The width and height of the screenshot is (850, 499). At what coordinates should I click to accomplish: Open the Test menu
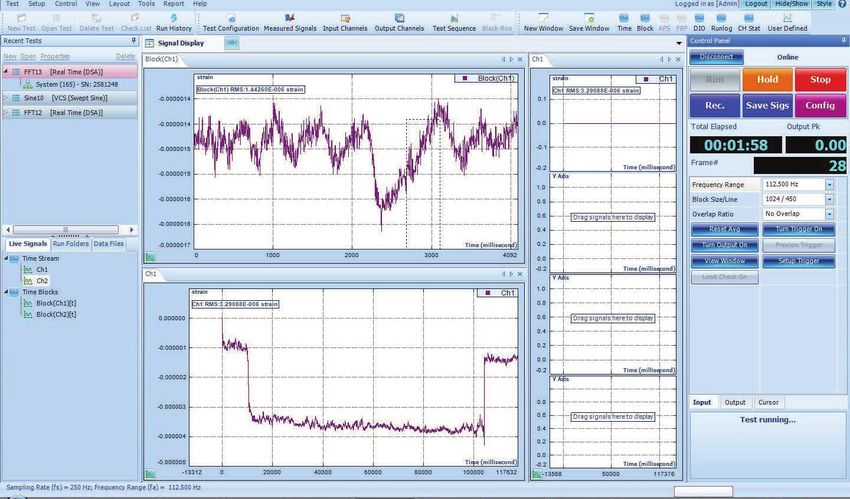[x=12, y=4]
